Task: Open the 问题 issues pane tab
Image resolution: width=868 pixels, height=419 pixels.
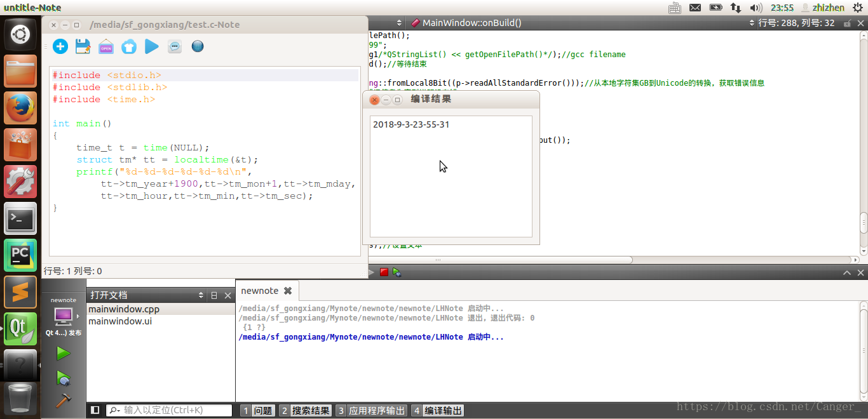Action: pyautogui.click(x=257, y=411)
